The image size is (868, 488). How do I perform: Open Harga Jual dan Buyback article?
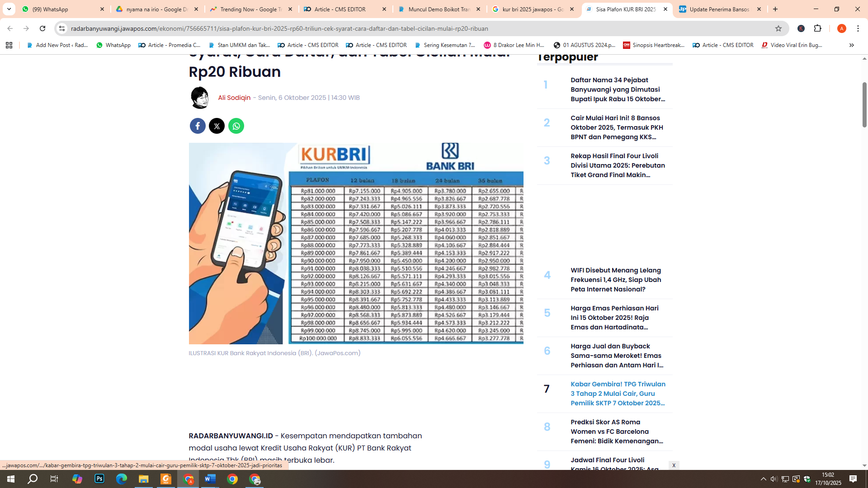[617, 356]
